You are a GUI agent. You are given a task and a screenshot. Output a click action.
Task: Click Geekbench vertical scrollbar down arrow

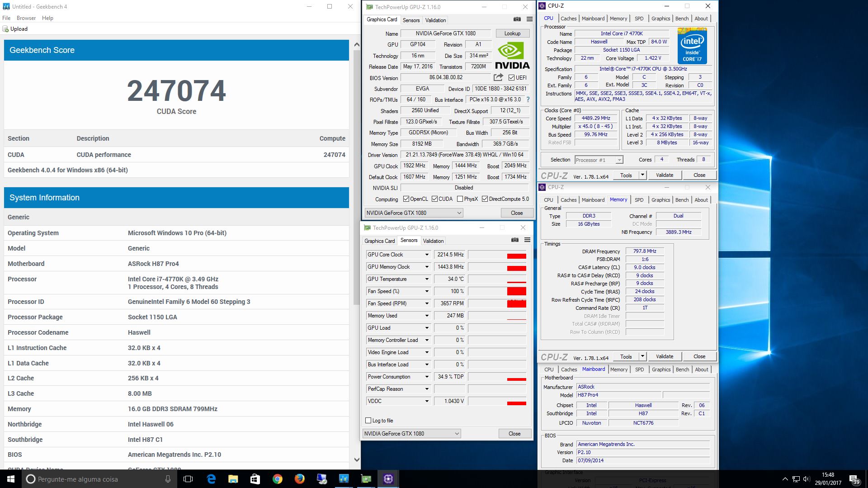357,460
